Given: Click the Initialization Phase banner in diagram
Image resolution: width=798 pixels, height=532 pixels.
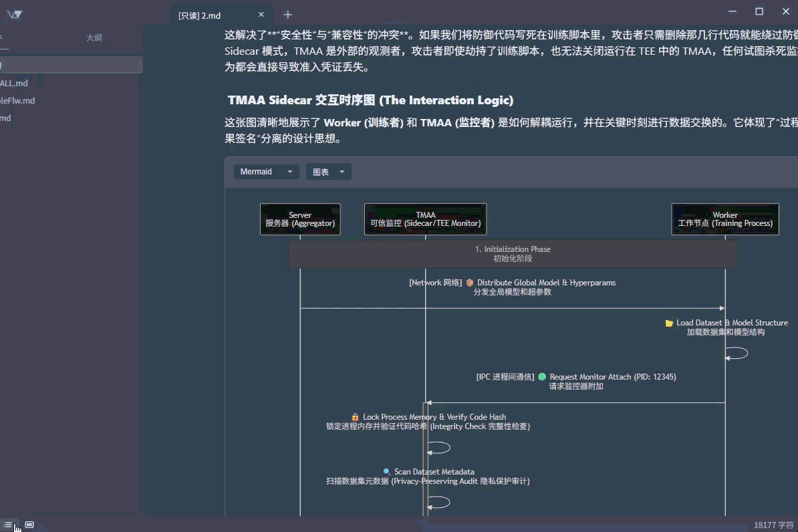Looking at the screenshot, I should click(x=513, y=254).
